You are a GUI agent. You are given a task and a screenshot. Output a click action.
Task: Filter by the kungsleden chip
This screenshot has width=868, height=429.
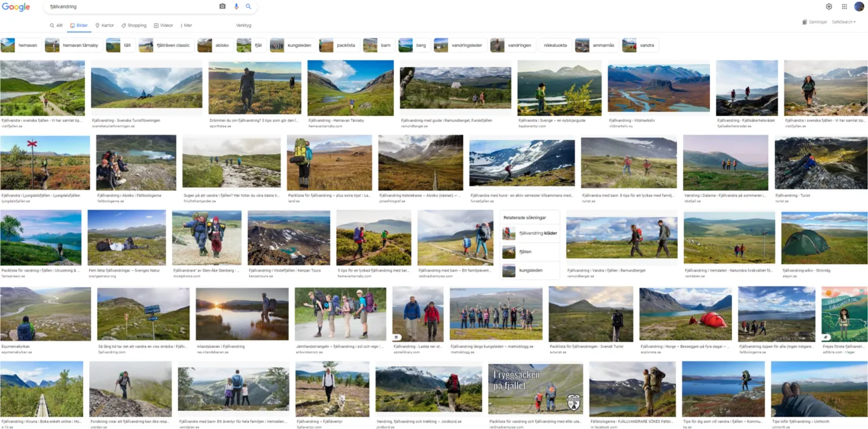tap(291, 46)
